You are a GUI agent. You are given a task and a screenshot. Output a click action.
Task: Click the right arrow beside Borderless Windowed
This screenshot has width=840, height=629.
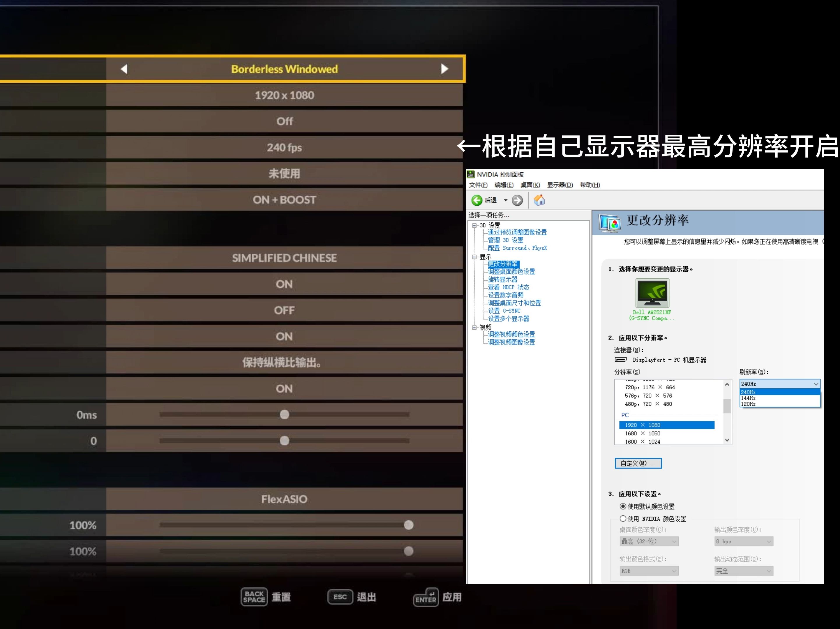pos(444,69)
